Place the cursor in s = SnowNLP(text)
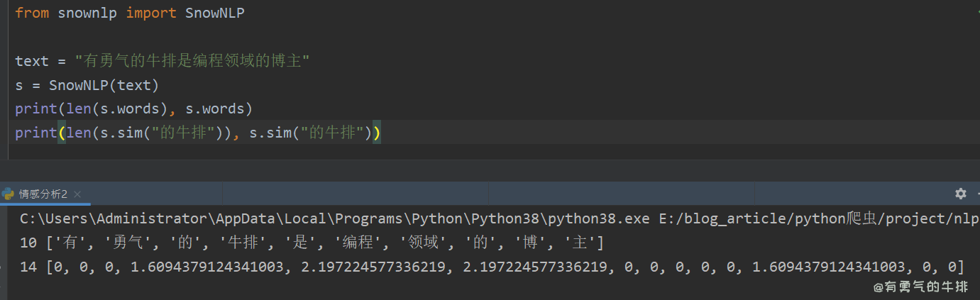 tap(87, 85)
